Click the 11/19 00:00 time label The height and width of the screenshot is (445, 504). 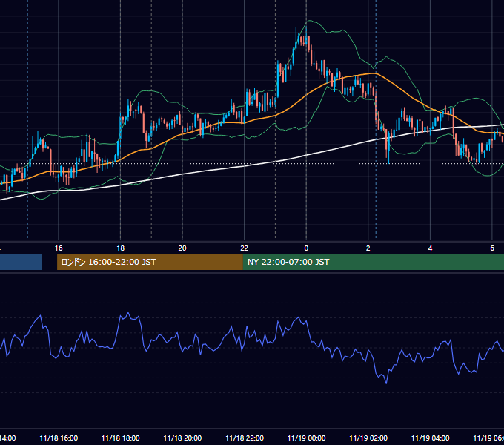(306, 438)
